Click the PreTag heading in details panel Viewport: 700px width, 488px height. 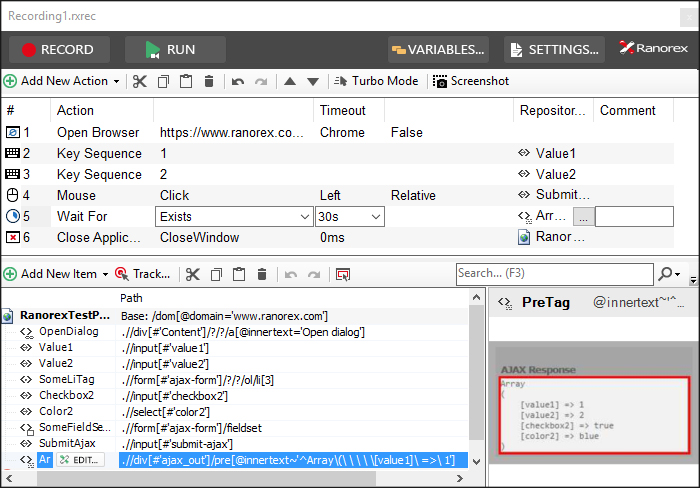(546, 303)
